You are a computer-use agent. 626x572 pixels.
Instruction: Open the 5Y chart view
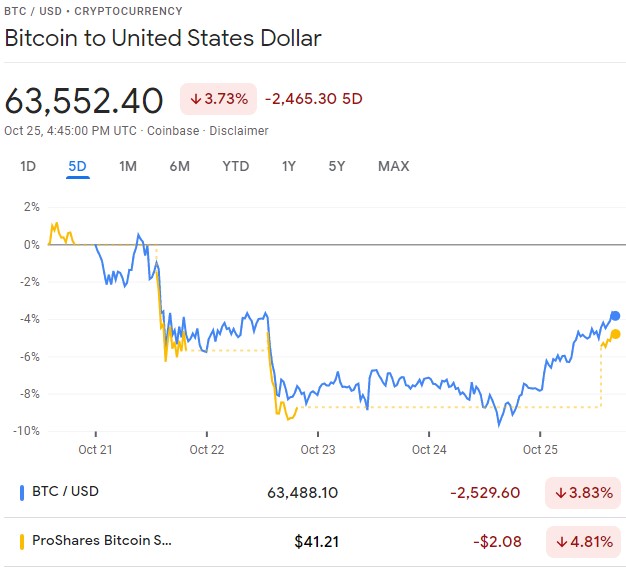pyautogui.click(x=337, y=166)
